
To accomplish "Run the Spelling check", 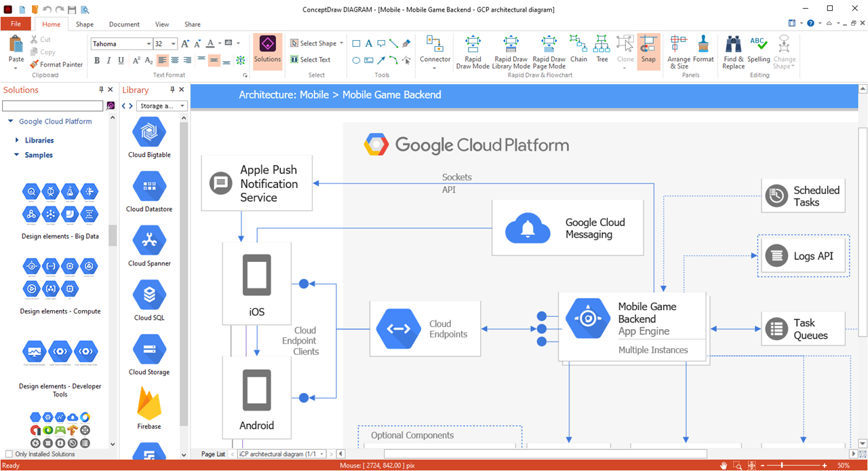I will (758, 50).
